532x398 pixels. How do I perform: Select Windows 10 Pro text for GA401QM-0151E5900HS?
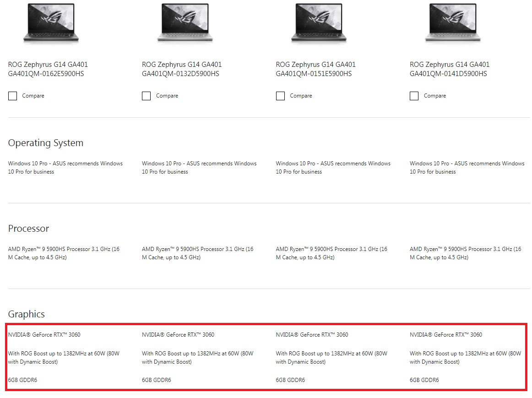click(333, 168)
